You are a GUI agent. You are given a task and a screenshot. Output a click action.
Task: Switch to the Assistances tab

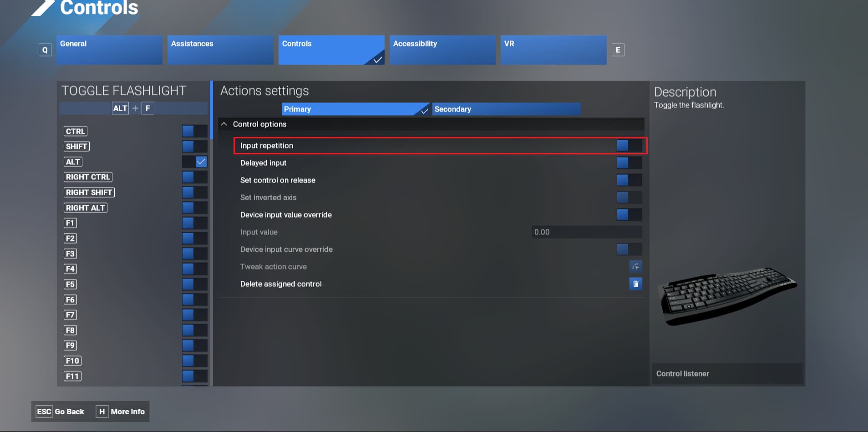pyautogui.click(x=220, y=50)
